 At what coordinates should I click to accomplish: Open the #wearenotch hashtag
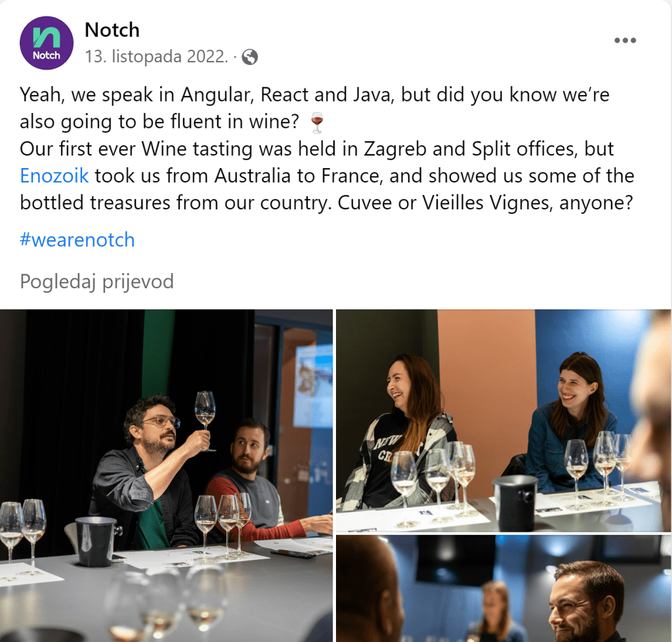coord(77,240)
